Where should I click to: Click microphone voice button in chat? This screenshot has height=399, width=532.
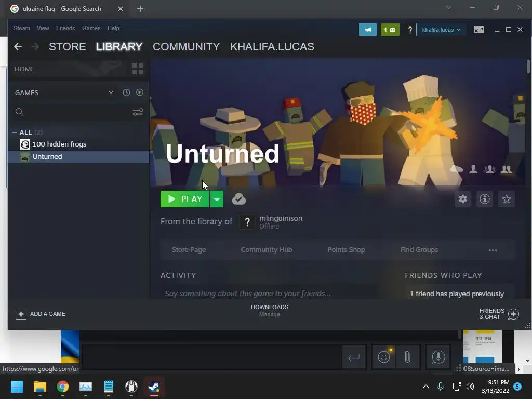tap(438, 357)
